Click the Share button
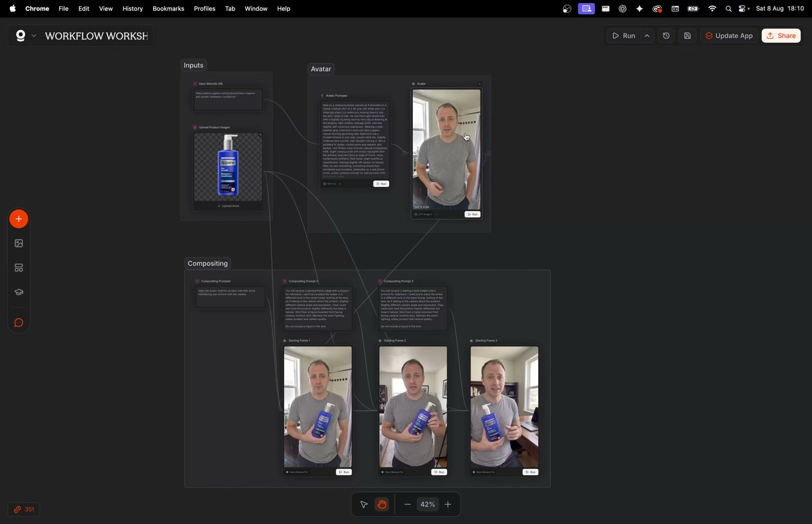The width and height of the screenshot is (812, 524). pyautogui.click(x=781, y=36)
